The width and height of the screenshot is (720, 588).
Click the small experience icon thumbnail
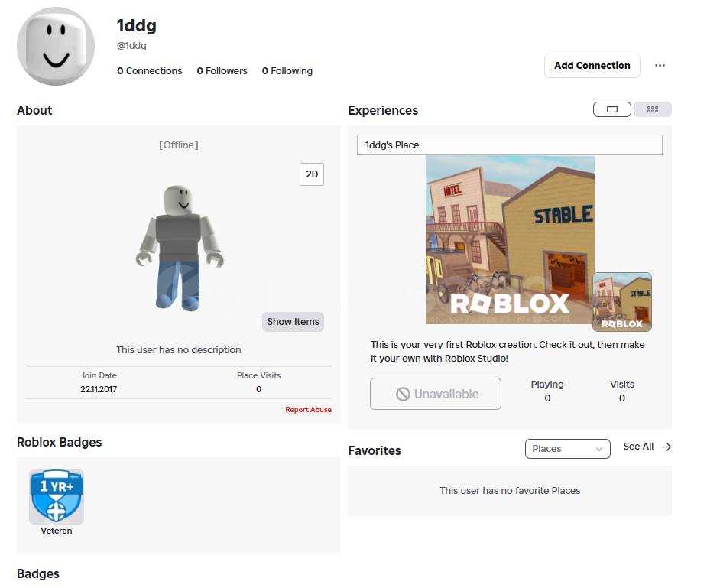pos(622,301)
